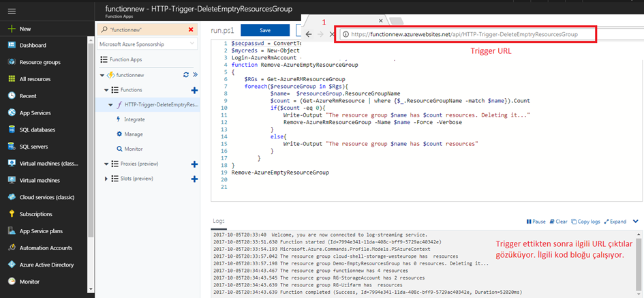Refresh the functionnew app
Viewport: 644px width, 298px height.
[x=185, y=75]
